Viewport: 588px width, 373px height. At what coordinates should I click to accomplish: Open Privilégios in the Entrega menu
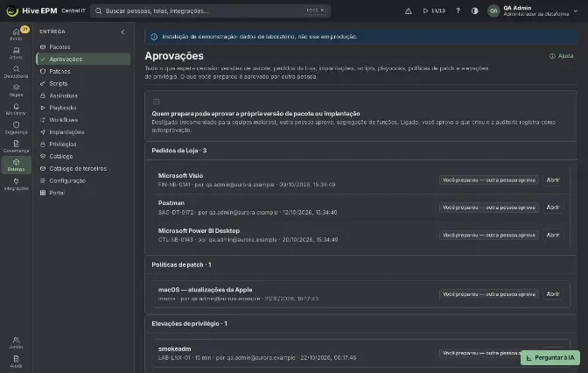pos(83,144)
